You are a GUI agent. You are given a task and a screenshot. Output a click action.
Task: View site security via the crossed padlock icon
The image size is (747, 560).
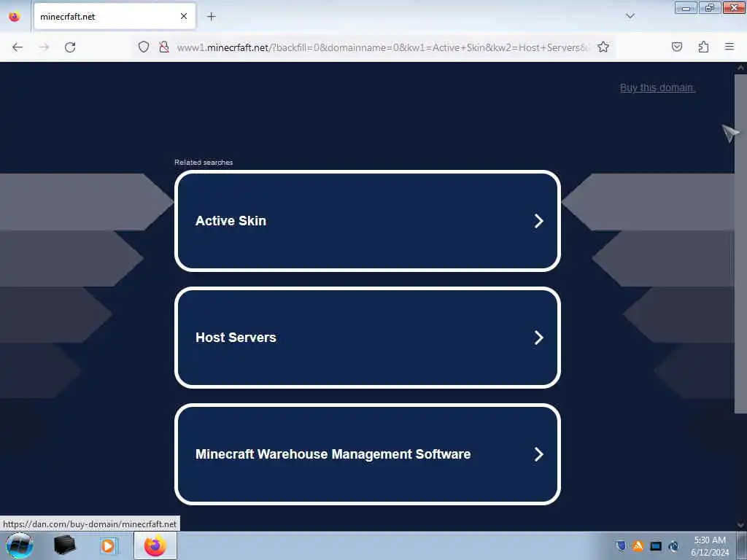tap(164, 47)
